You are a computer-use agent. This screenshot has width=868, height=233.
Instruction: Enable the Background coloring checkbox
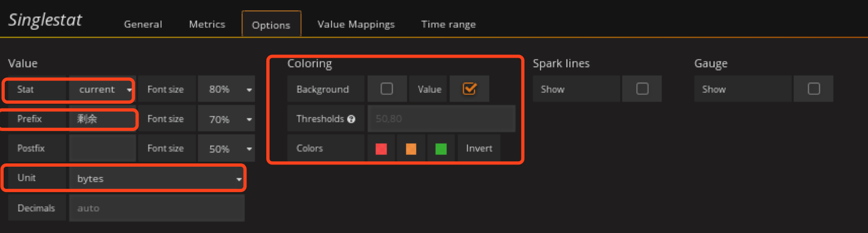387,89
